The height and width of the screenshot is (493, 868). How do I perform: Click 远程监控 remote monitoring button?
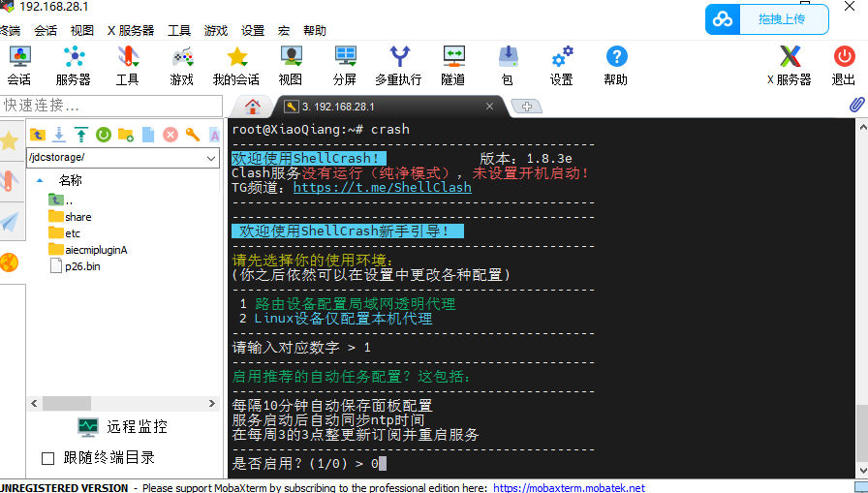(123, 426)
